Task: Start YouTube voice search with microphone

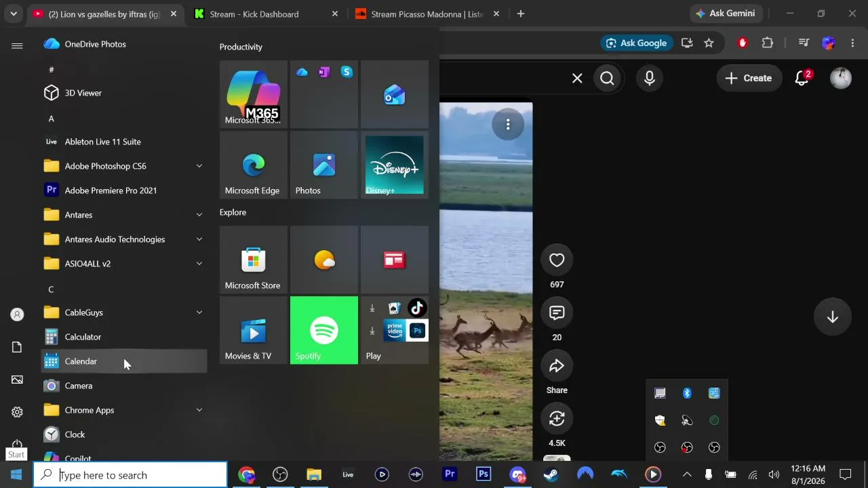Action: click(650, 79)
